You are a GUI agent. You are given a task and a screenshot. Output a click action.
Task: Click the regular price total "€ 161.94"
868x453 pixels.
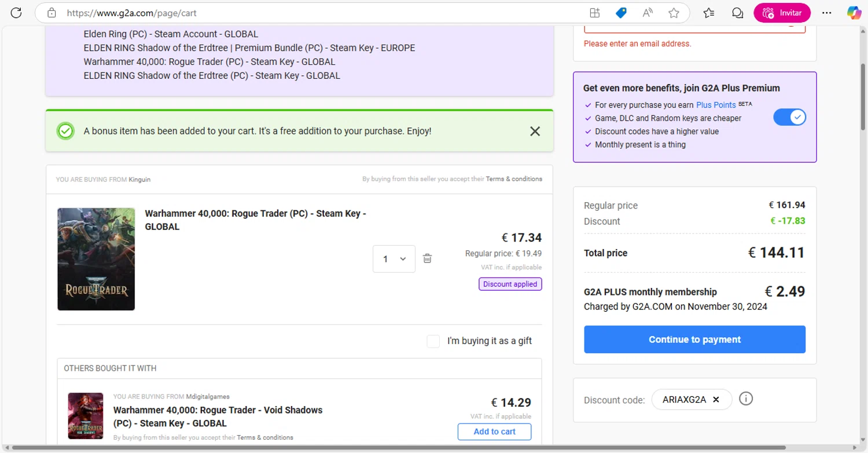pyautogui.click(x=787, y=205)
